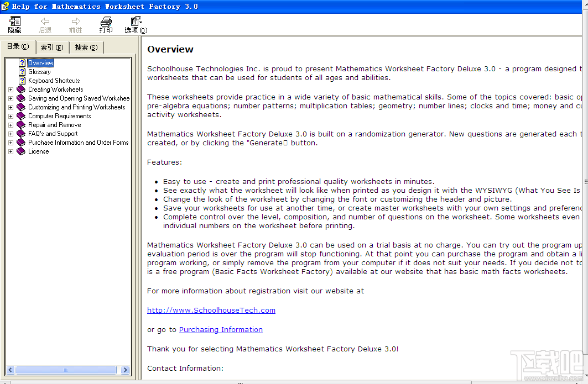Switch to the 搜索 (Search) tab

85,47
